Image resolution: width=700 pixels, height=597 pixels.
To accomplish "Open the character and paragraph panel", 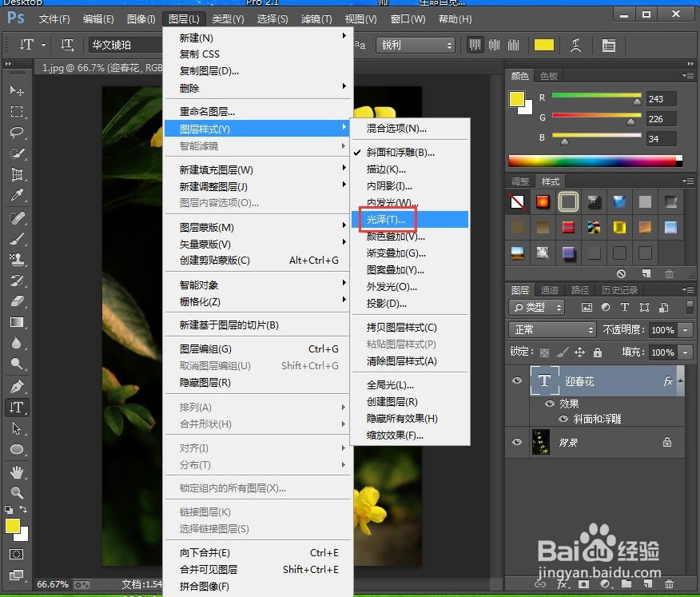I will tap(608, 45).
